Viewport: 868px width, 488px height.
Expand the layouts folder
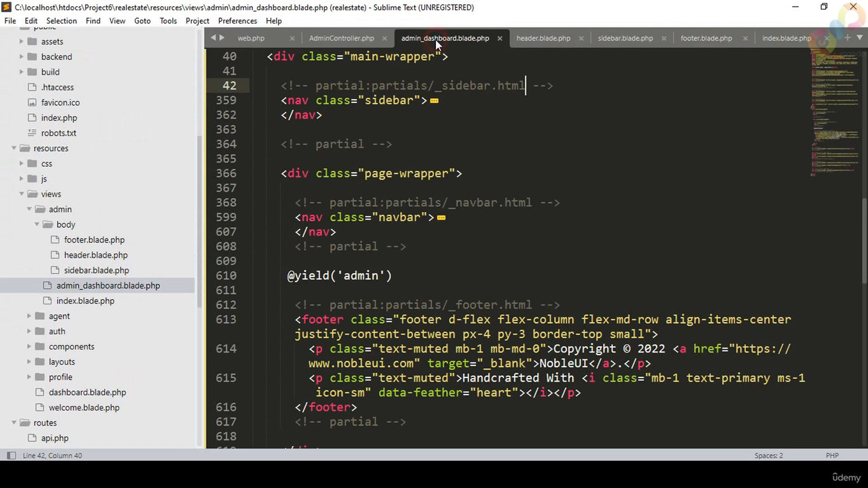[x=29, y=362]
